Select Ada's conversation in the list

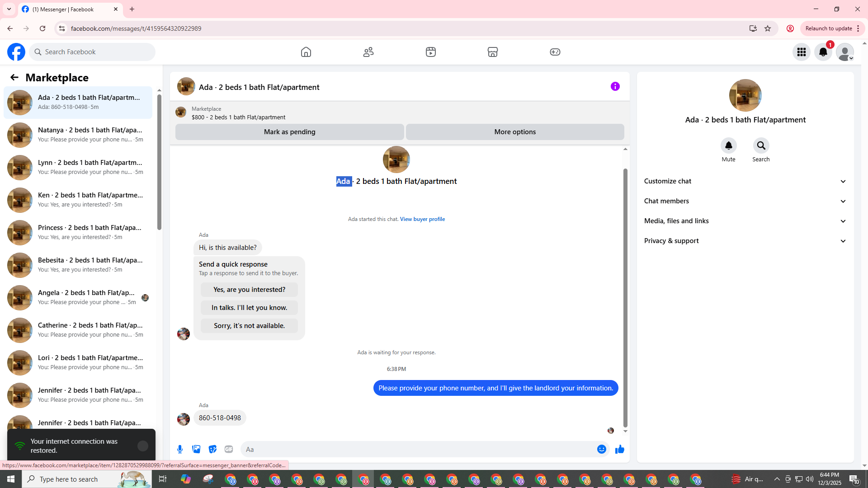point(78,103)
